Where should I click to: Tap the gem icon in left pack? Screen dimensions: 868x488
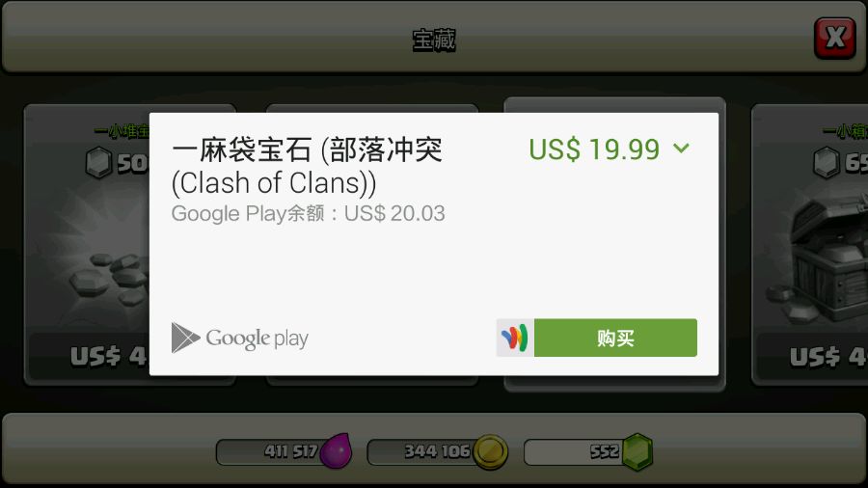click(x=99, y=163)
